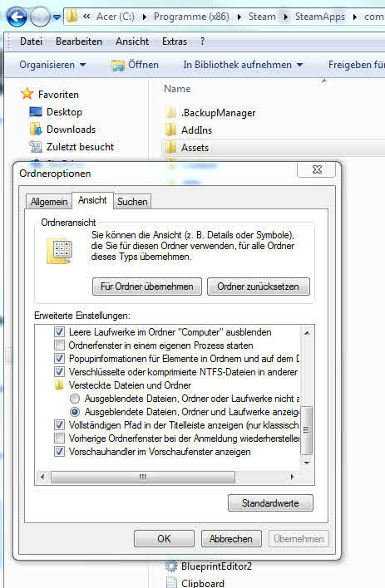Screen dimensions: 385x588
Task: Toggle Vorschauhandler im Vorschaufenster anzeigen
Action: pos(59,452)
